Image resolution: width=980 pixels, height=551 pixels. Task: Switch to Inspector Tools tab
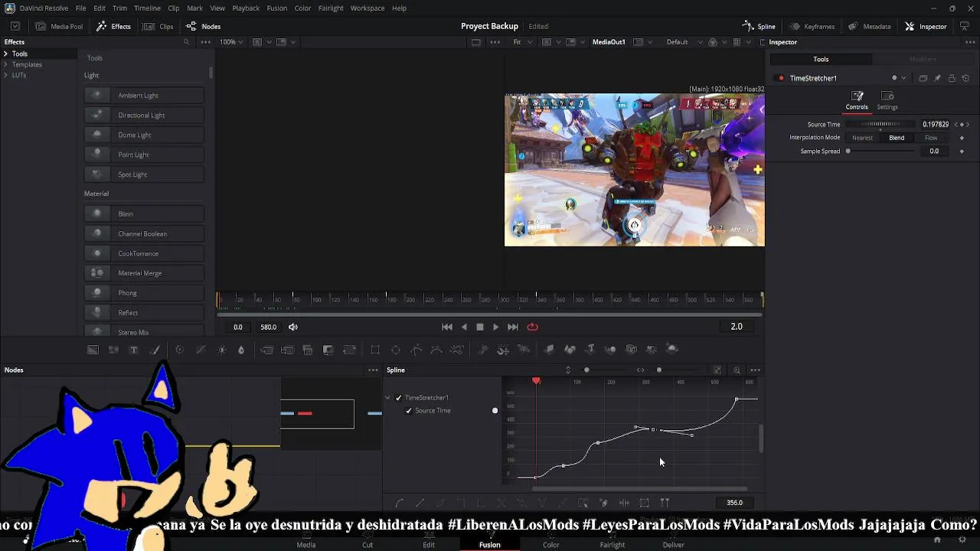821,59
